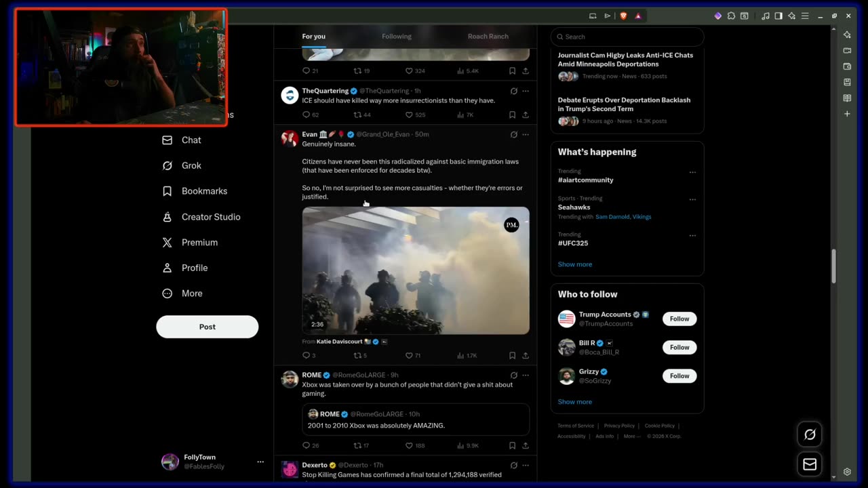Open the Seahawks trending topic
The height and width of the screenshot is (488, 868).
click(574, 207)
